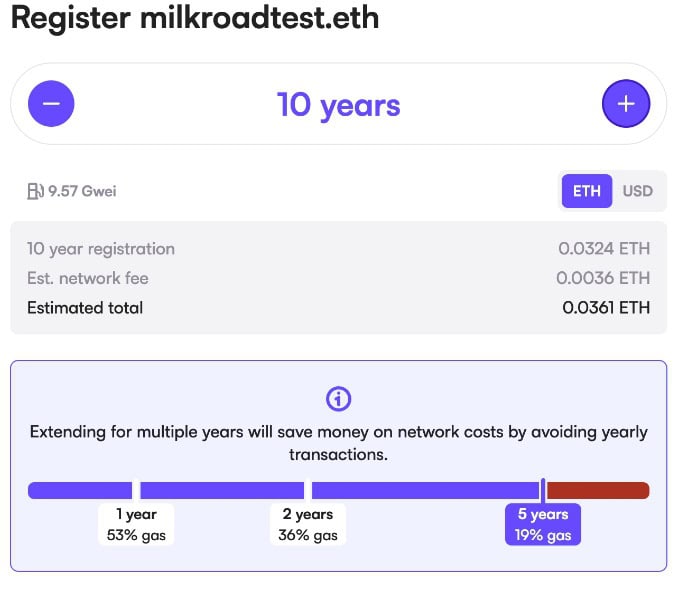Increase registration years with plus button
Image resolution: width=678 pixels, height=592 pixels.
(626, 104)
